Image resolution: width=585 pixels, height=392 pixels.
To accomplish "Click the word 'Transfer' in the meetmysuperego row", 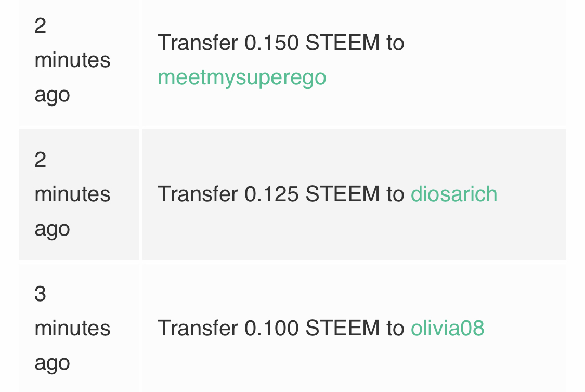I will (x=198, y=43).
